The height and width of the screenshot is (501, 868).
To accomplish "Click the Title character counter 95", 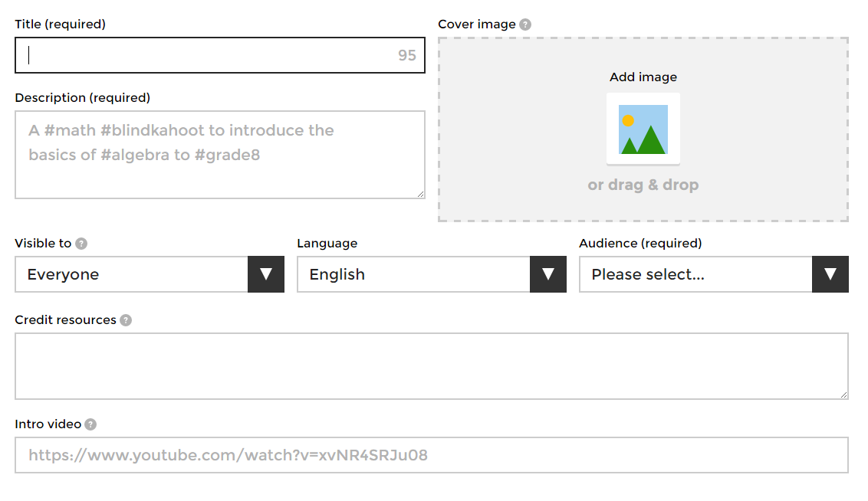I will [407, 55].
